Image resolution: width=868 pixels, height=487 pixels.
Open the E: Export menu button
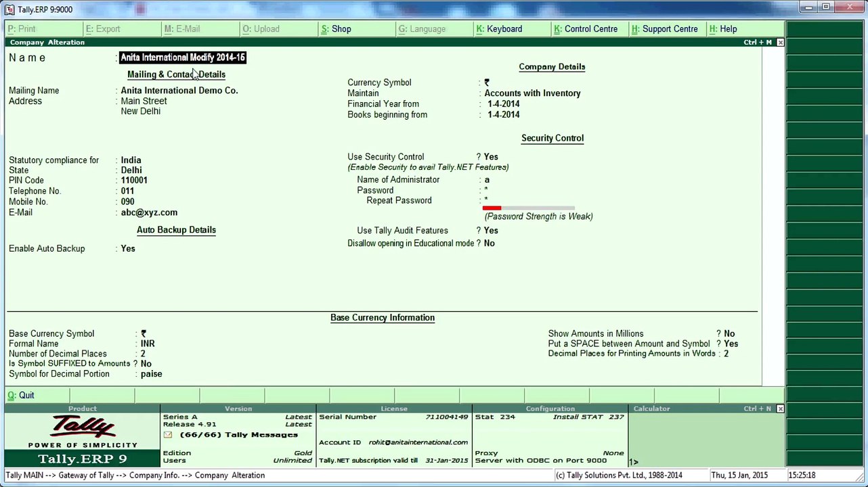click(122, 29)
